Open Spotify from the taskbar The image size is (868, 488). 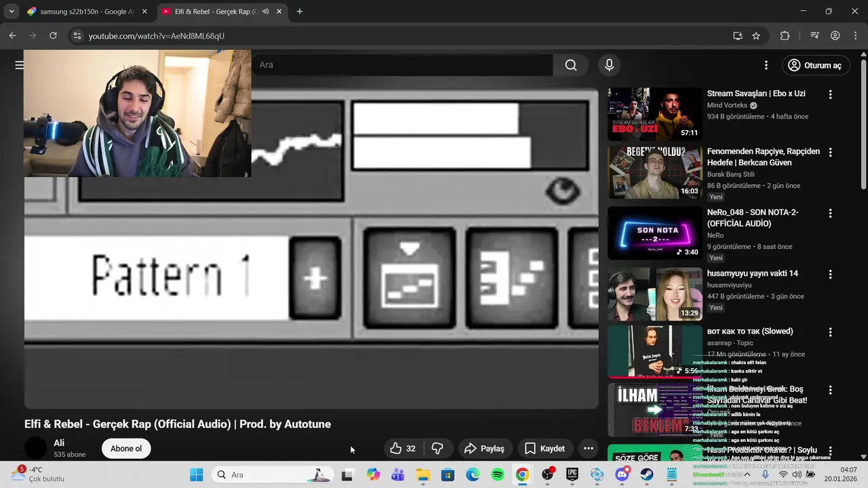point(498,475)
